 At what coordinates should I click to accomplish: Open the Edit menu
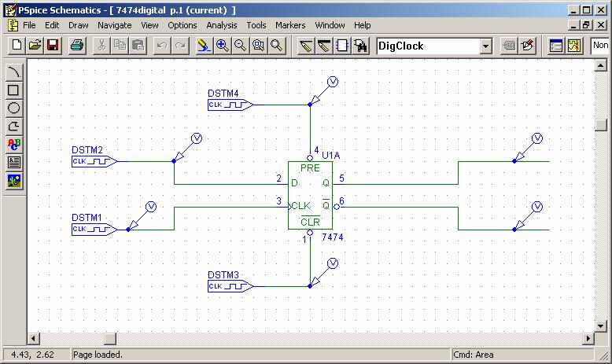52,25
